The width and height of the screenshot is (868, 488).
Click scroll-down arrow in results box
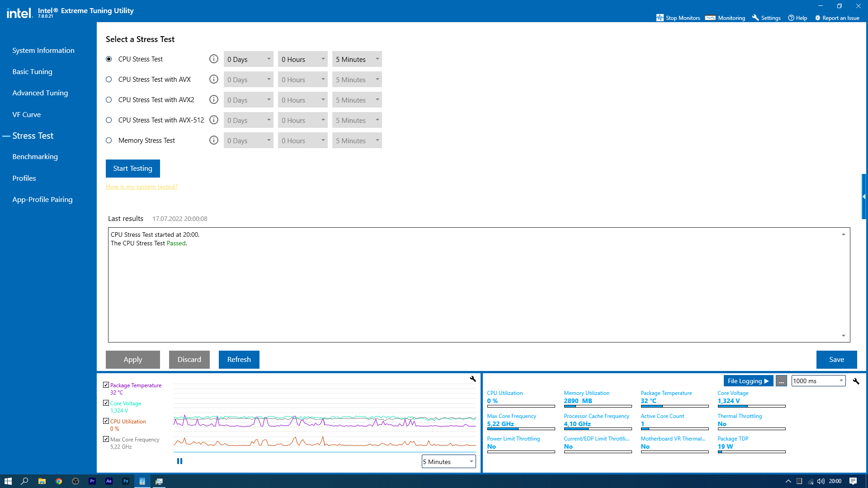[844, 336]
